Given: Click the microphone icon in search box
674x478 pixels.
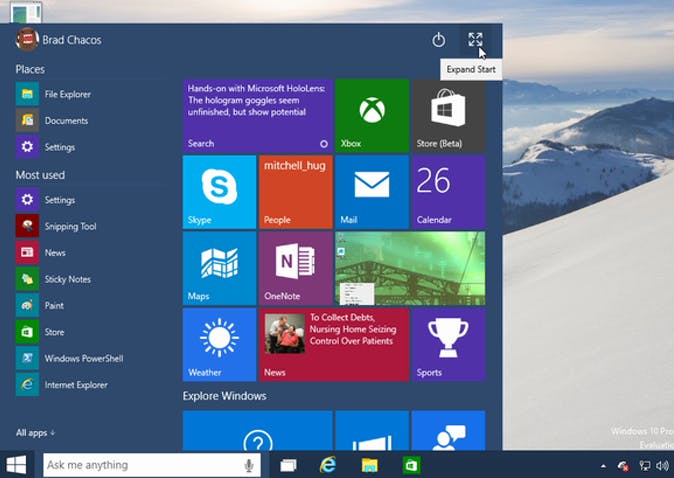Looking at the screenshot, I should [248, 465].
